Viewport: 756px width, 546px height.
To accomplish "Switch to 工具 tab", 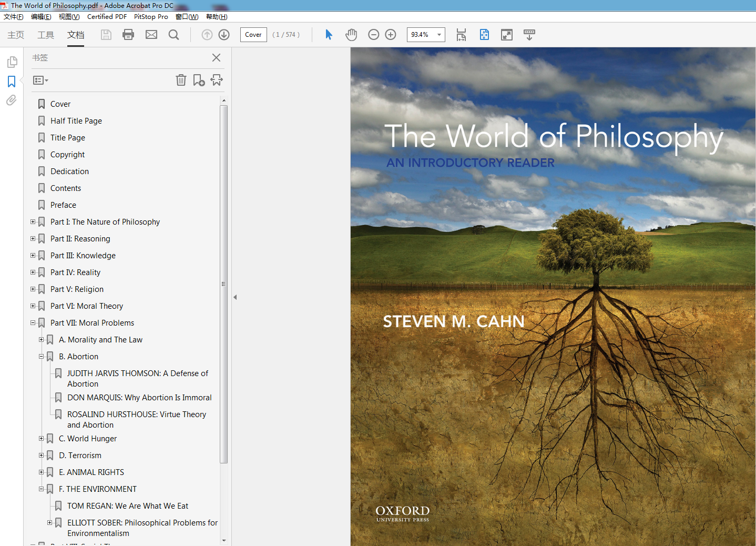I will [46, 35].
